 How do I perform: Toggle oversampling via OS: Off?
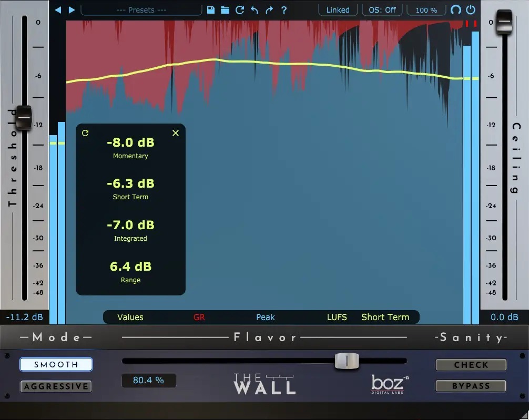pos(382,9)
